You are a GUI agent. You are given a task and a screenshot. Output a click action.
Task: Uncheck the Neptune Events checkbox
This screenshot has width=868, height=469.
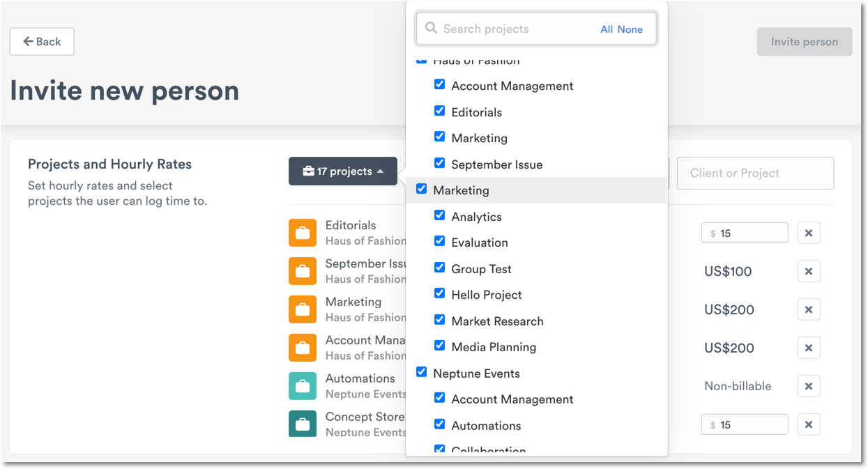pos(421,373)
